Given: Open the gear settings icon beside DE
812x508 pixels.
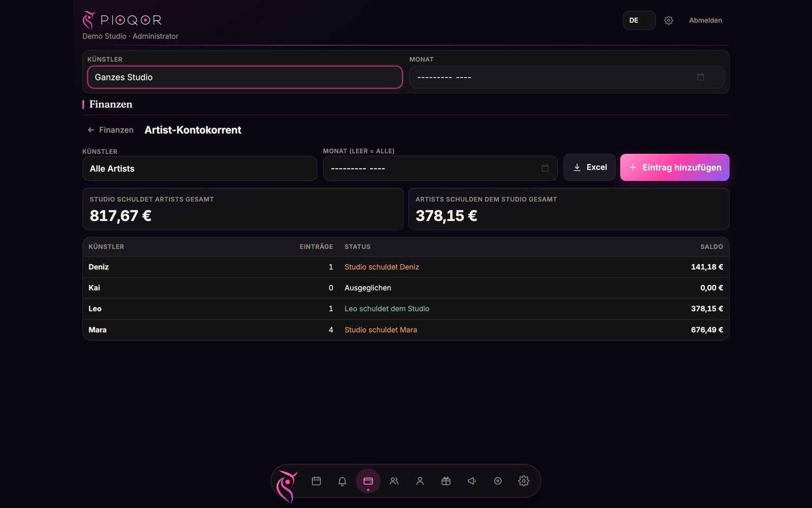Looking at the screenshot, I should 668,20.
